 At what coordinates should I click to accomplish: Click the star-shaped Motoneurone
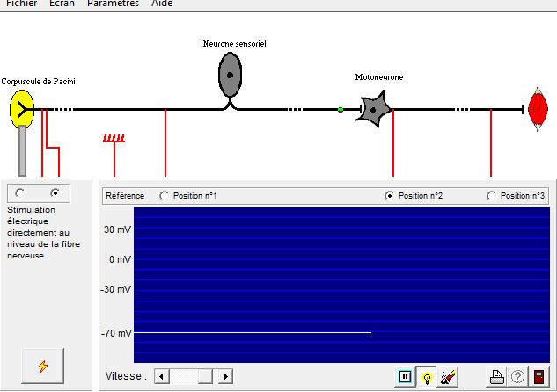(373, 110)
